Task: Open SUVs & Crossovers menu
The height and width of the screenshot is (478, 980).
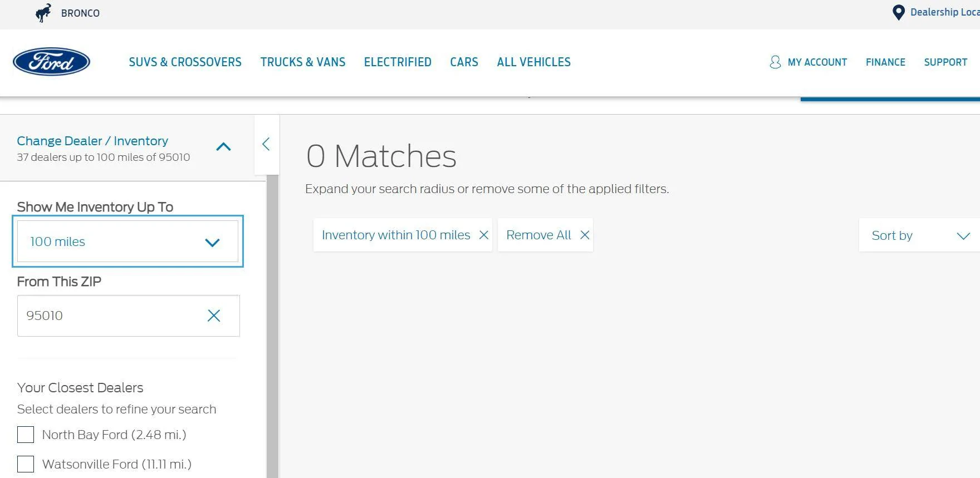Action: click(185, 62)
